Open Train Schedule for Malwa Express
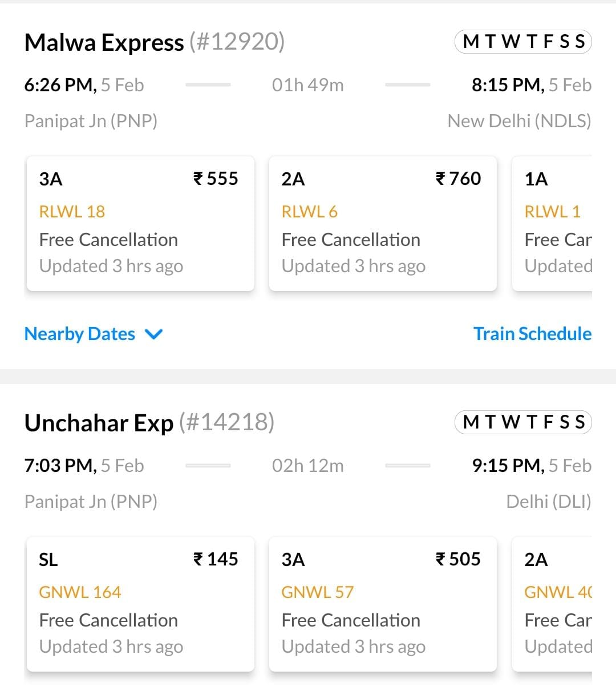 tap(532, 334)
